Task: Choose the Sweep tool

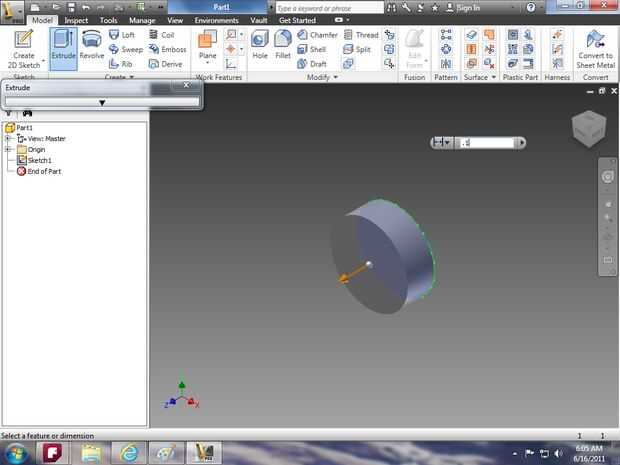Action: [126, 49]
